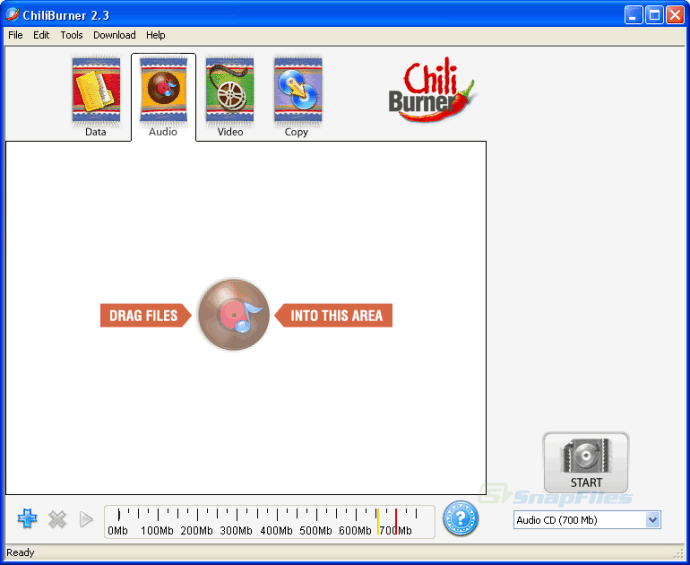The height and width of the screenshot is (565, 690).
Task: Open the Video disc tab
Action: (230, 96)
